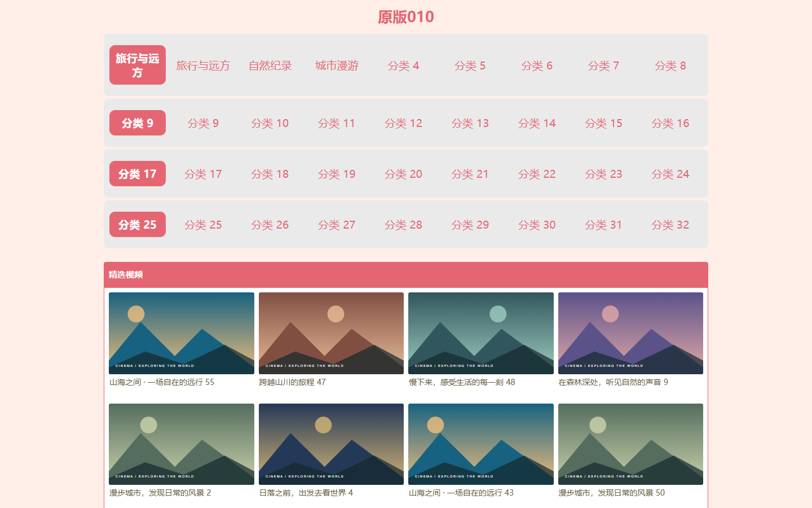Open the 漫步城市，发现日常的风景 2 thumbnail
The image size is (812, 508).
182,444
